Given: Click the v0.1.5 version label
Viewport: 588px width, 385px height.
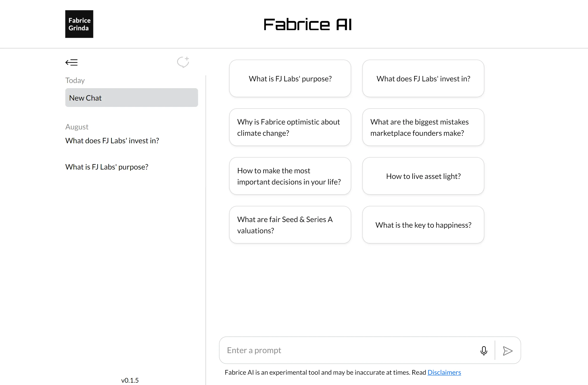Looking at the screenshot, I should [130, 380].
